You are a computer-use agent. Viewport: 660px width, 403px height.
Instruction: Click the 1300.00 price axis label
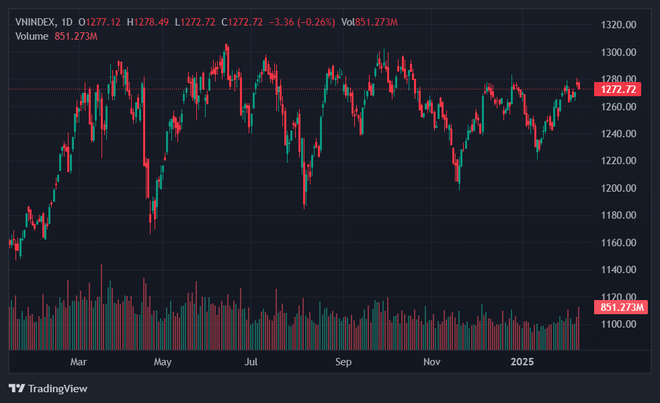click(x=618, y=52)
